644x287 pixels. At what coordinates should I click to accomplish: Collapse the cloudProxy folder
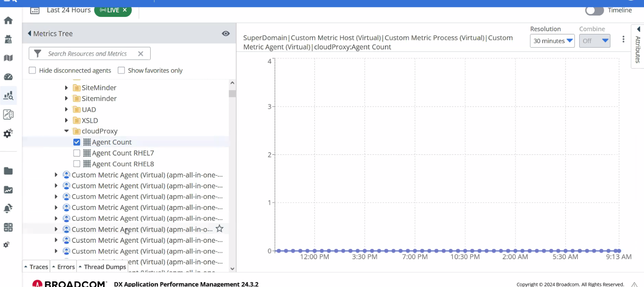(x=67, y=131)
